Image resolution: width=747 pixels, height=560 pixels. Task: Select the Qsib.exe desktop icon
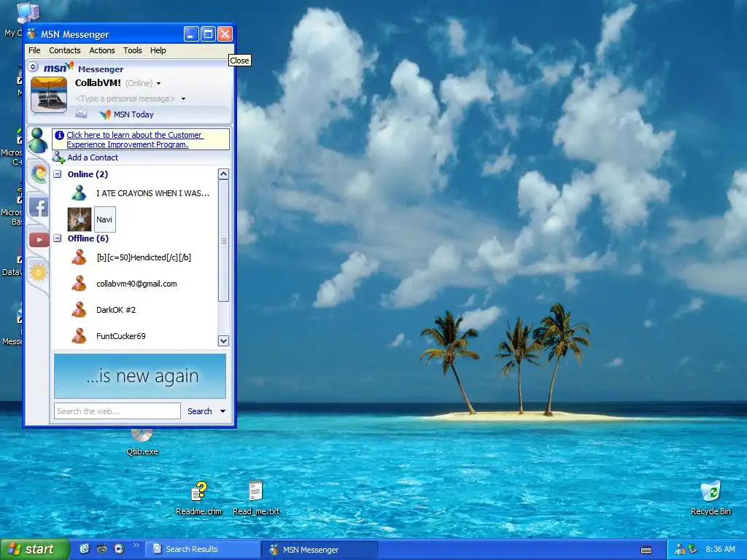pos(142,442)
